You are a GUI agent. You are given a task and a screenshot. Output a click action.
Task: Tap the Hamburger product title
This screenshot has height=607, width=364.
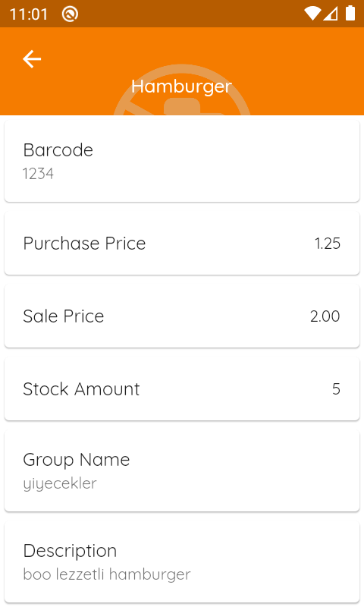181,86
